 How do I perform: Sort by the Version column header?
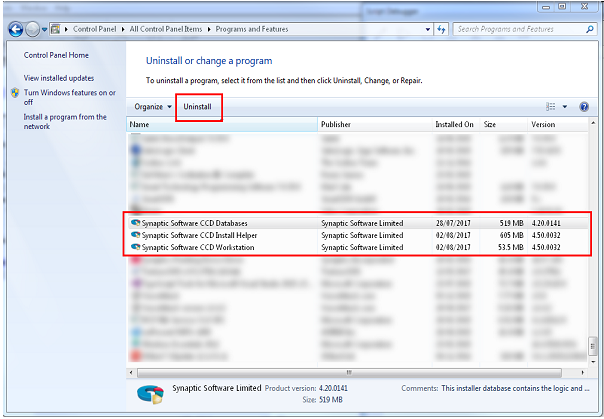pyautogui.click(x=559, y=124)
